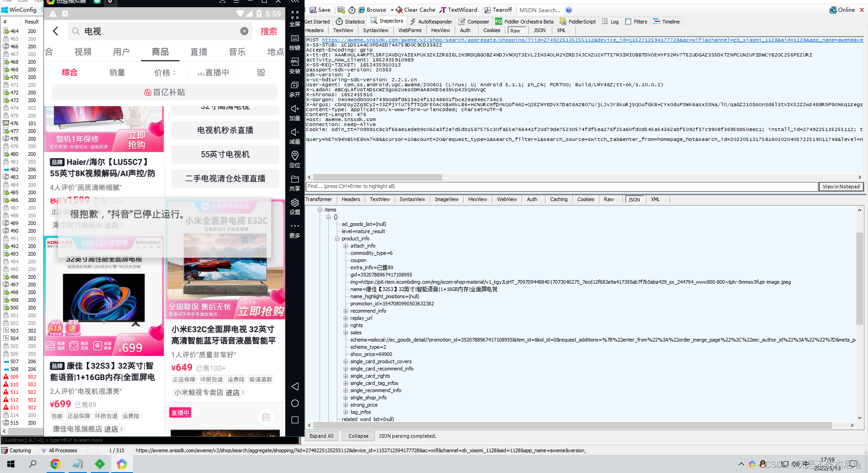
Task: Tap the 销量 sort option
Action: tap(117, 73)
